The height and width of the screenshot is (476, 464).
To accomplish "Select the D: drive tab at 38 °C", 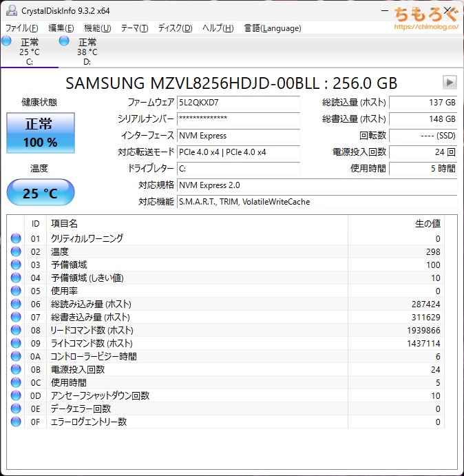I will click(x=87, y=51).
